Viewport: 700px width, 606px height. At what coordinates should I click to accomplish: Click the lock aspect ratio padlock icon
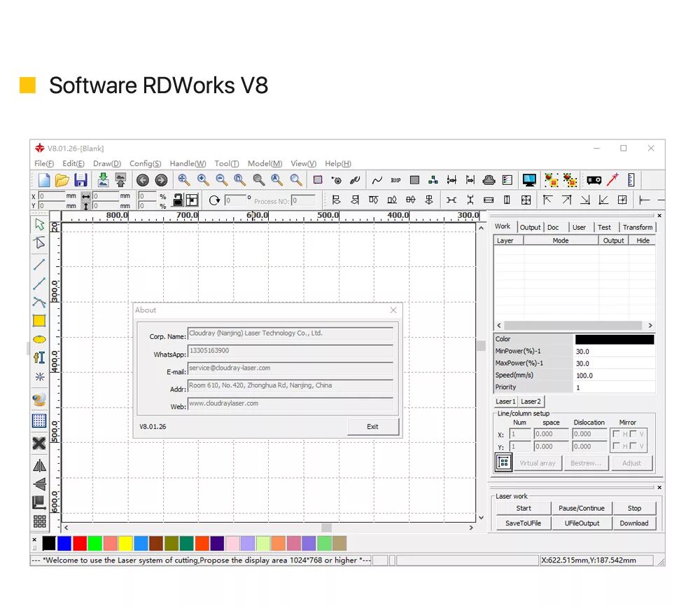(177, 199)
